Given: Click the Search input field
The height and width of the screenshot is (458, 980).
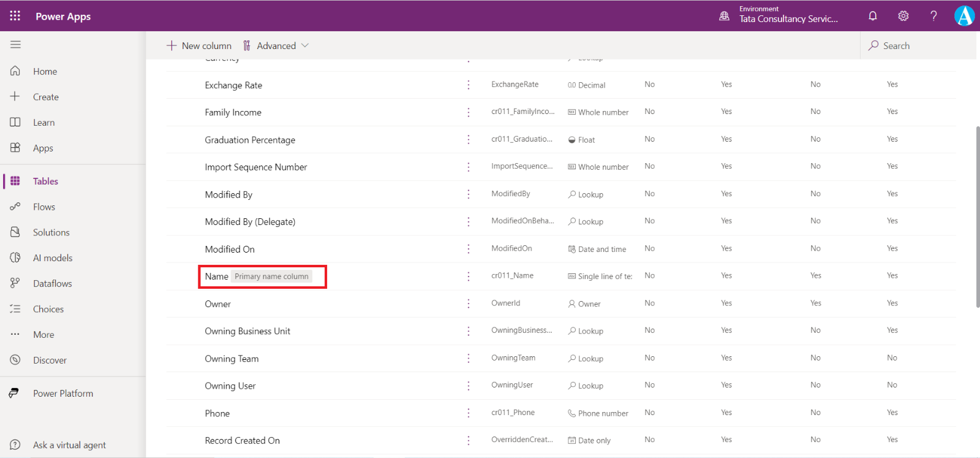Looking at the screenshot, I should (x=919, y=46).
